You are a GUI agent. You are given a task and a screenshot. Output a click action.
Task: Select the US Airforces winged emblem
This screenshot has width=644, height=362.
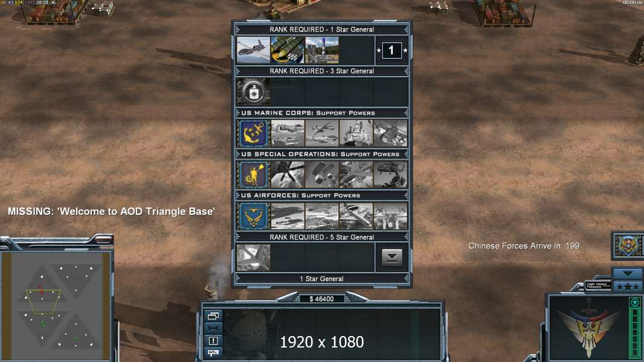[x=253, y=216]
